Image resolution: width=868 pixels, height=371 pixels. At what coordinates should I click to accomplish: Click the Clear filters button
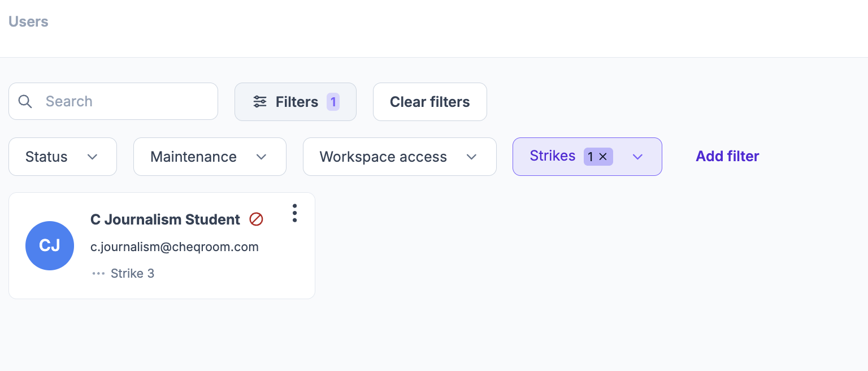pos(430,102)
